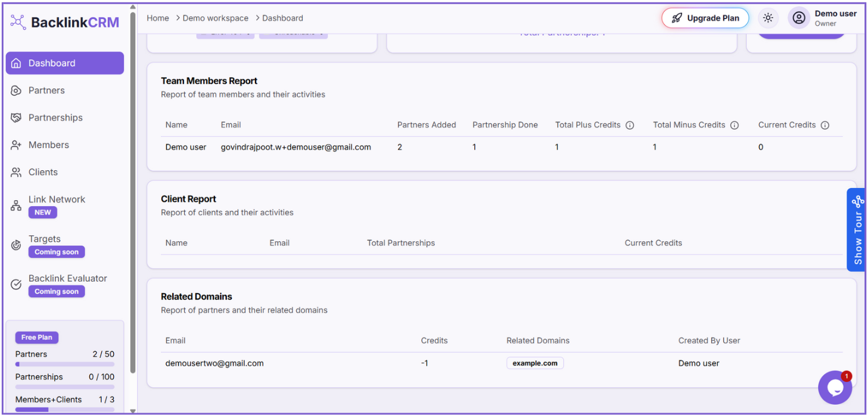Open the Dashboard menu item
Image resolution: width=868 pixels, height=415 pixels.
point(65,63)
